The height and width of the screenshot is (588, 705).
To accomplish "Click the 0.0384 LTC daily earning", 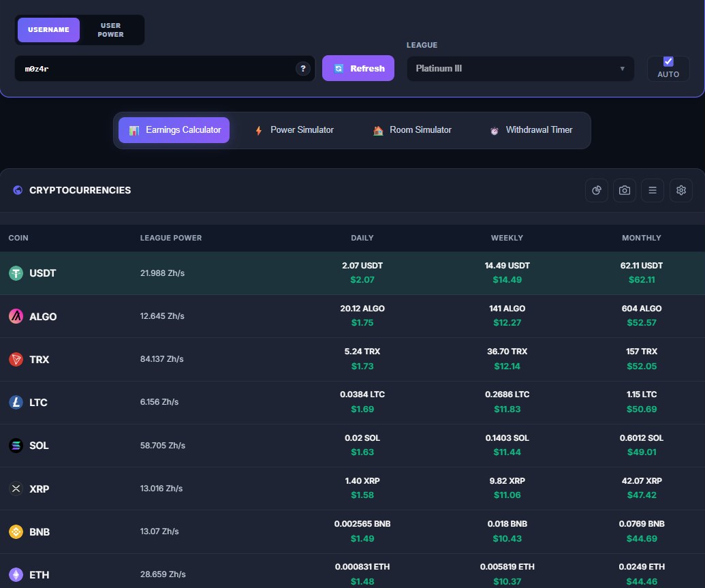I will [x=362, y=394].
